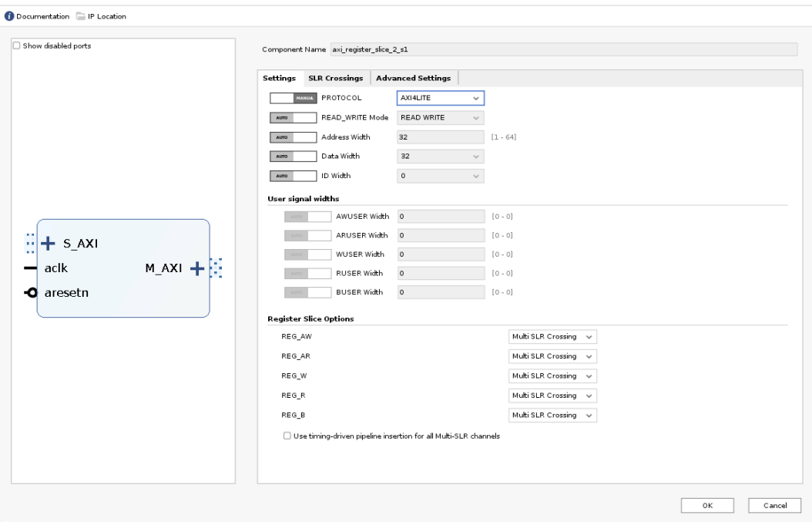Image resolution: width=812 pixels, height=522 pixels.
Task: Click the aresetn port pin on block
Action: tap(31, 292)
